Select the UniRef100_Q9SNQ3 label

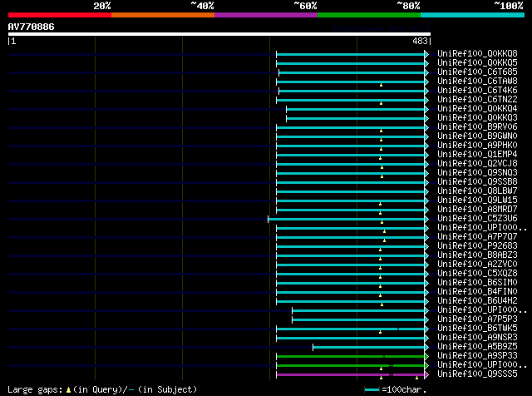point(477,173)
